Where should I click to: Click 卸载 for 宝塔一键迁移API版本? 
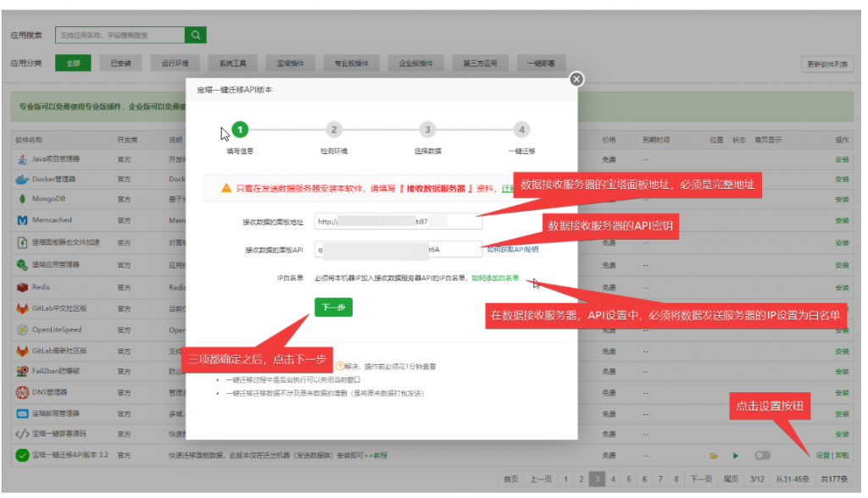pos(842,456)
